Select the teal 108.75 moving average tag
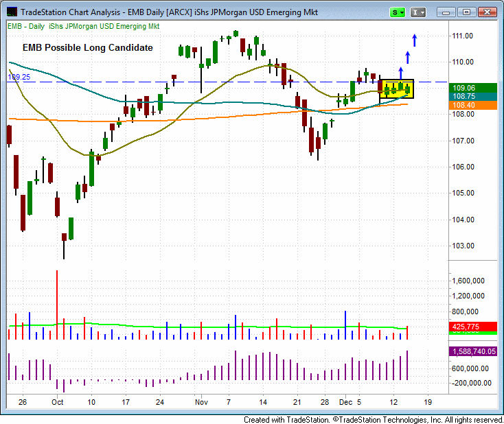The width and height of the screenshot is (504, 424). coord(472,96)
